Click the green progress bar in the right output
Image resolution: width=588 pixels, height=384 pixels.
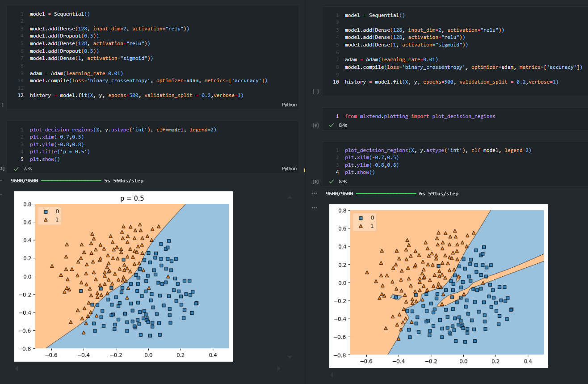click(x=386, y=194)
